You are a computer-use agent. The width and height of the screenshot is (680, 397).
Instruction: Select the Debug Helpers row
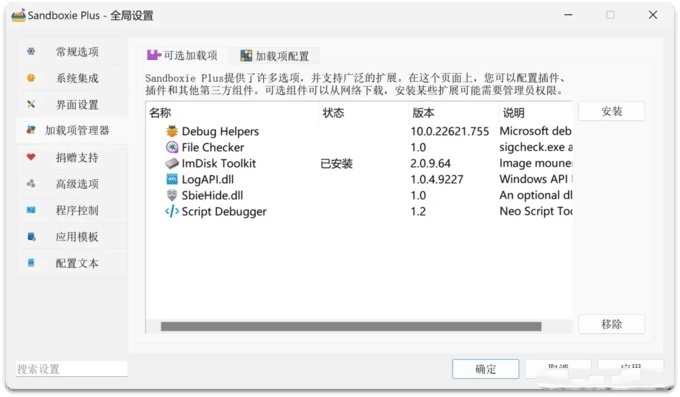[x=359, y=131]
